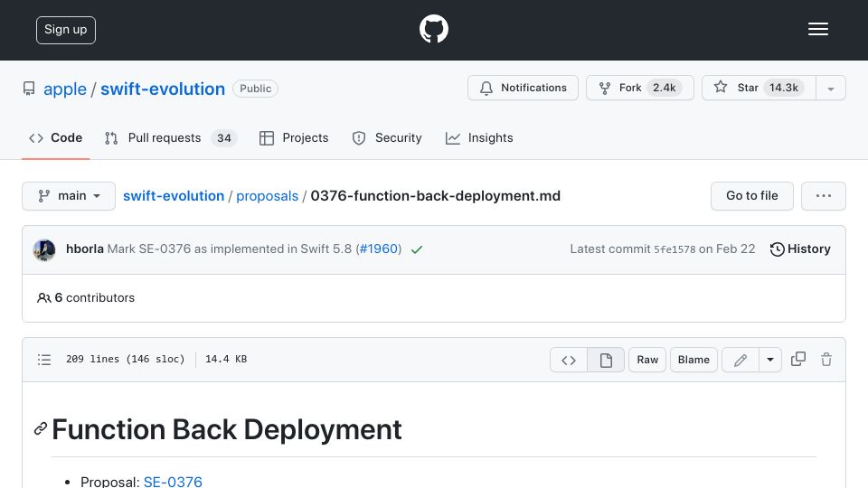
Task: Click the Function Back Deployment heading
Action: 226,429
